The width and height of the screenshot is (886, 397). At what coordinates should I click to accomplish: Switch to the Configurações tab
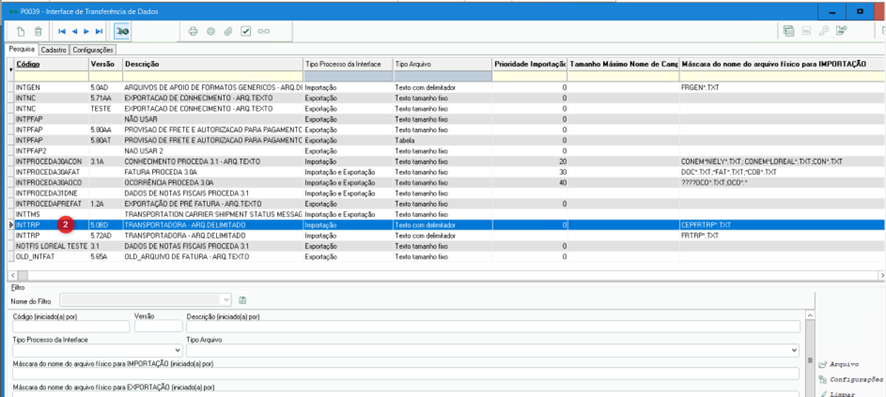[93, 50]
